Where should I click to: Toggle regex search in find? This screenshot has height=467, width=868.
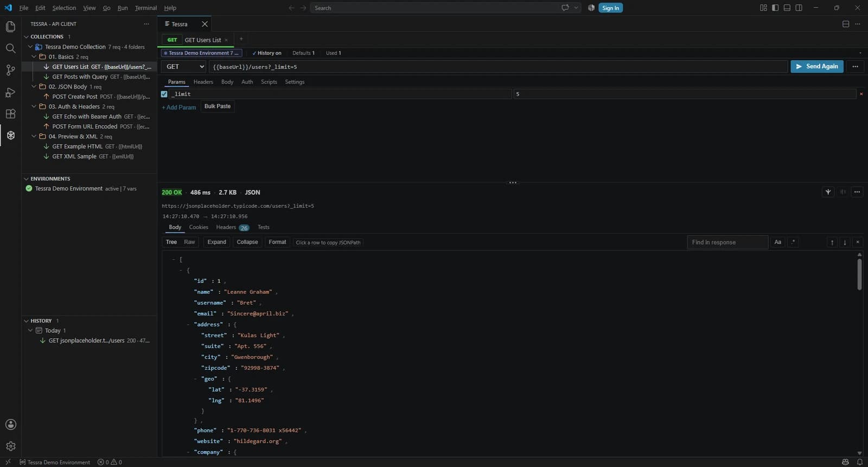point(793,242)
